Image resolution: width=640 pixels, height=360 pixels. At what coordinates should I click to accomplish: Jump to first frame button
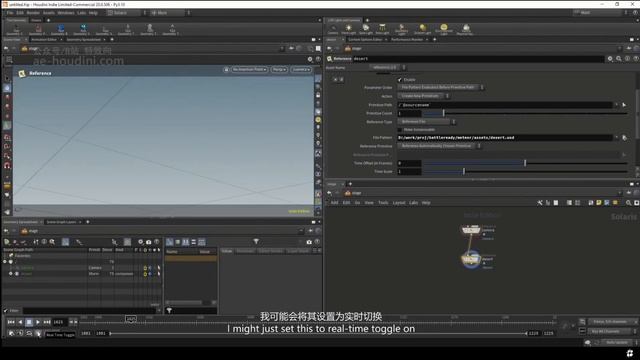coord(11,322)
